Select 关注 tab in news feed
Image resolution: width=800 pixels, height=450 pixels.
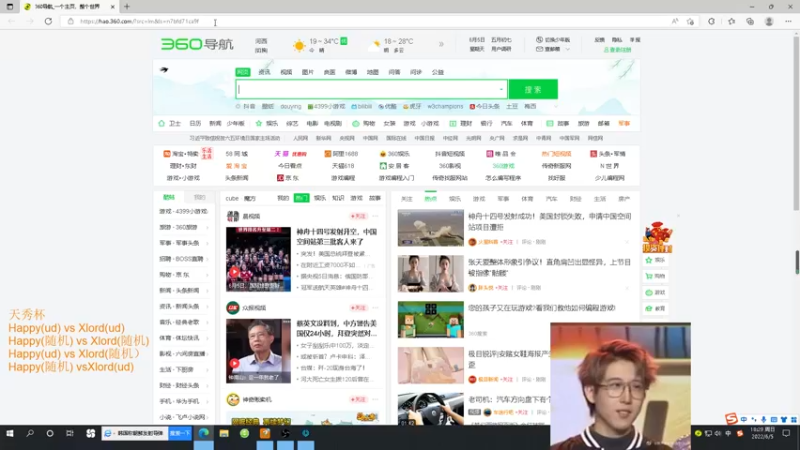point(407,199)
